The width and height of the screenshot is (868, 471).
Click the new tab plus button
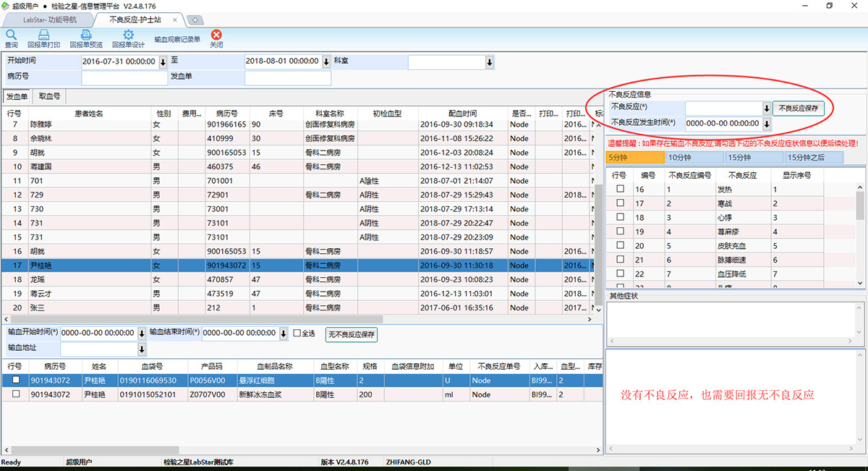pyautogui.click(x=195, y=20)
